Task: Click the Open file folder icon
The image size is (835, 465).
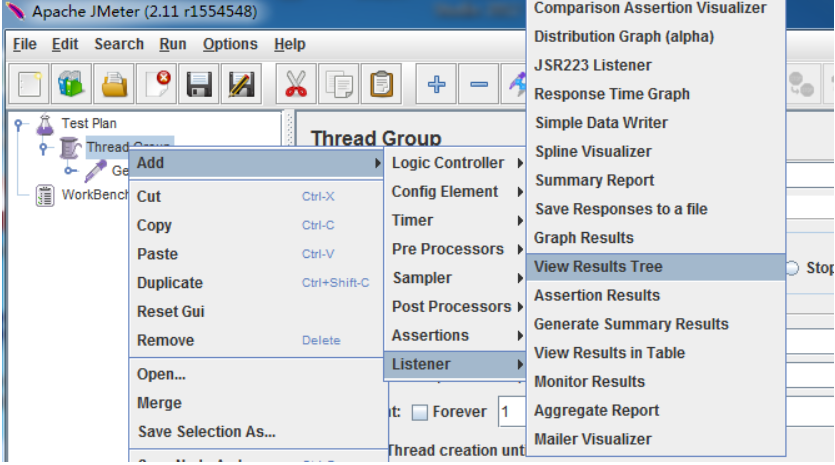Action: (x=116, y=84)
